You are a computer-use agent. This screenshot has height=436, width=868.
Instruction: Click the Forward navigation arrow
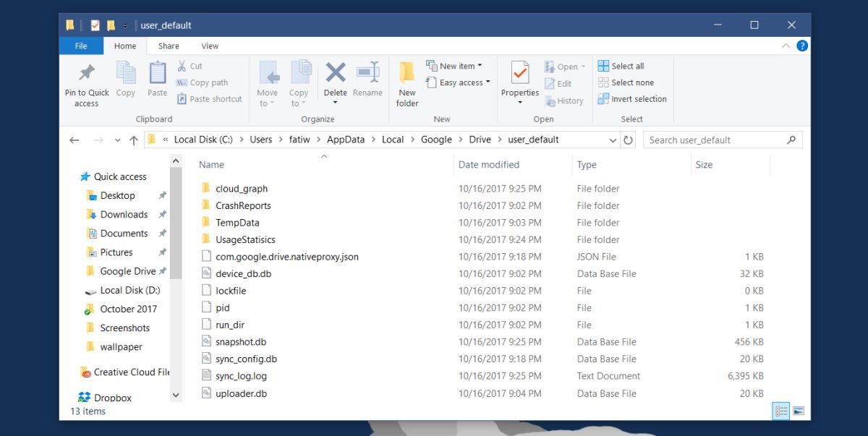point(98,140)
